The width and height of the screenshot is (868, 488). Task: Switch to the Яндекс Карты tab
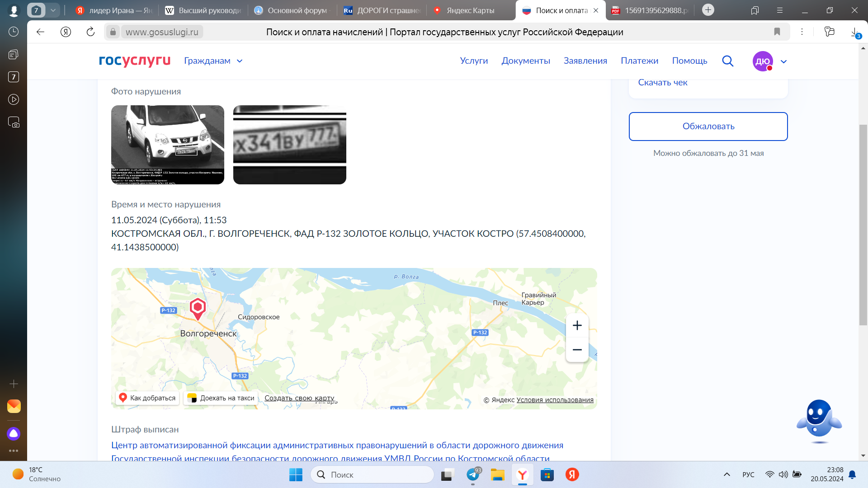pos(469,10)
